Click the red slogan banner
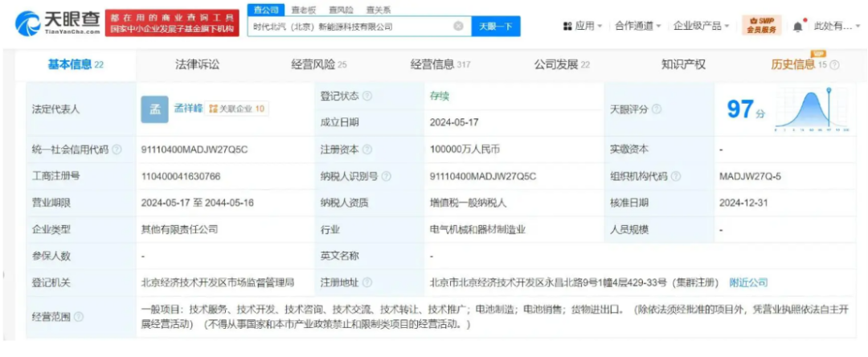This screenshot has width=868, height=357. point(172,23)
